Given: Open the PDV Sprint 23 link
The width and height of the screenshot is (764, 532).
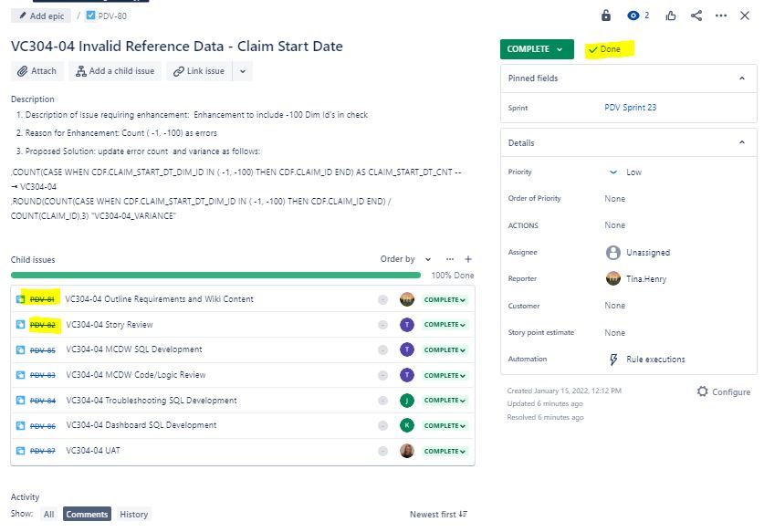Looking at the screenshot, I should coord(630,108).
